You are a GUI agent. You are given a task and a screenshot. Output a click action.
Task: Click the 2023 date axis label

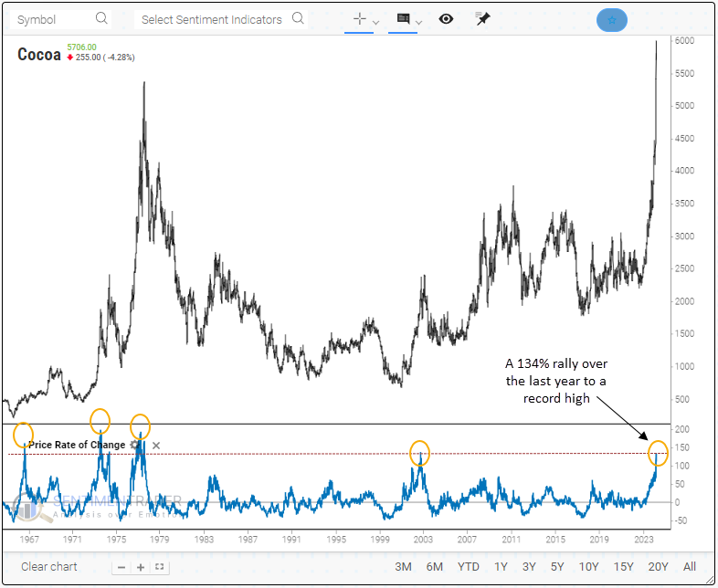tap(643, 539)
